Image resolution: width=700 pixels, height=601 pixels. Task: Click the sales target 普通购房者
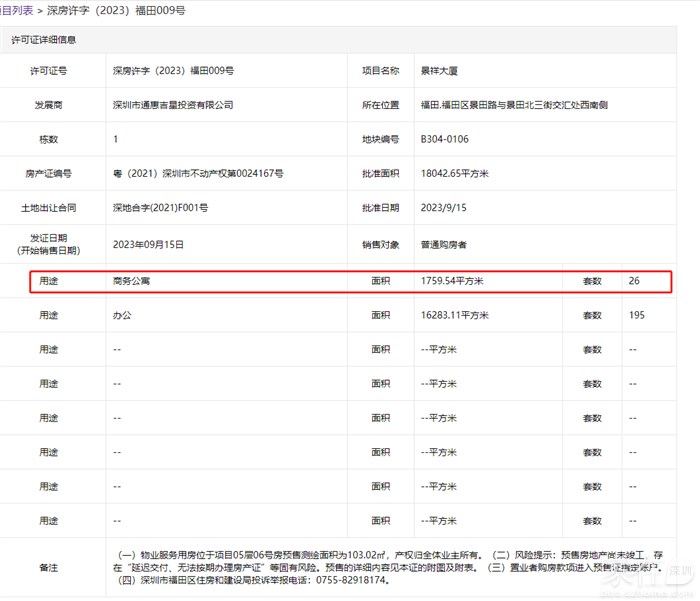coord(444,244)
